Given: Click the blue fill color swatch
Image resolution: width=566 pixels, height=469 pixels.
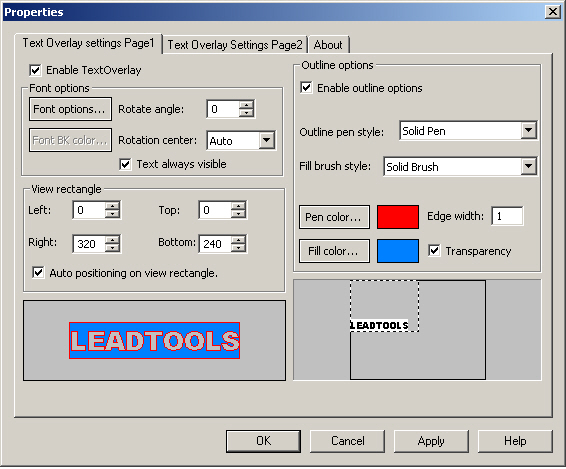Looking at the screenshot, I should (x=398, y=251).
